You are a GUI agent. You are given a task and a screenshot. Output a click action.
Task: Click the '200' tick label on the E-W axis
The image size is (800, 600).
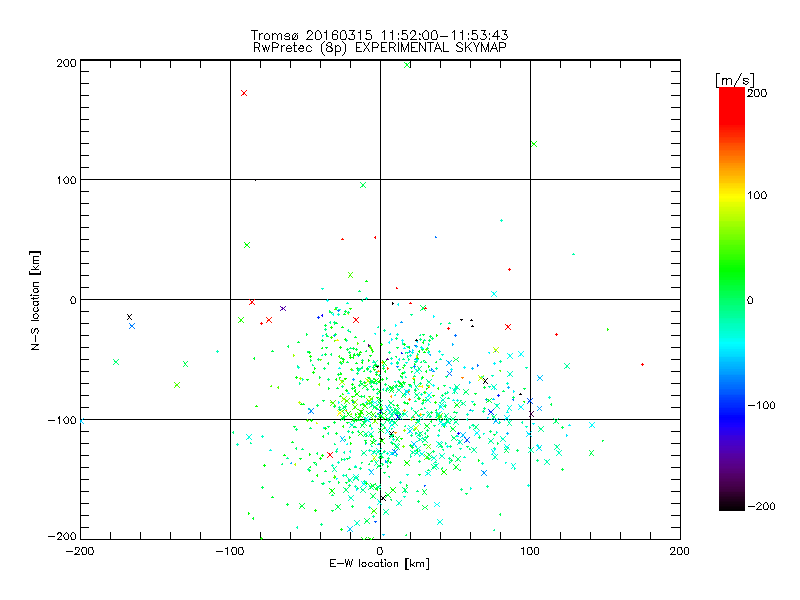coord(680,551)
